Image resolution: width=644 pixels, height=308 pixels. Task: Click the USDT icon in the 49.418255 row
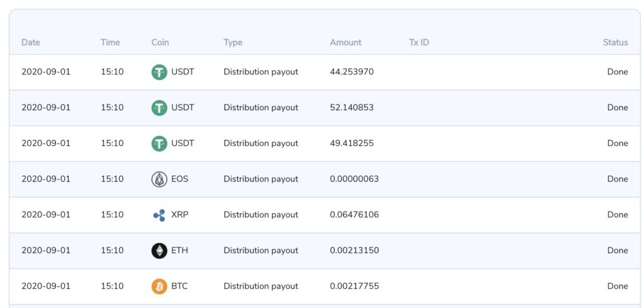point(159,144)
